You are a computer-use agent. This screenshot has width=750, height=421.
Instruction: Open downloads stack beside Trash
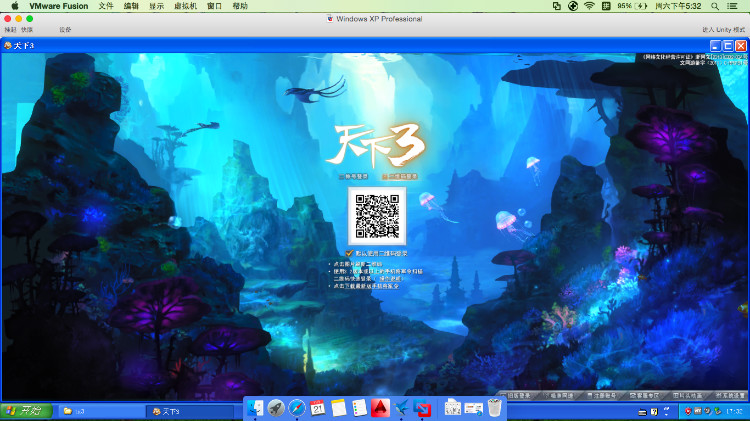coord(474,408)
